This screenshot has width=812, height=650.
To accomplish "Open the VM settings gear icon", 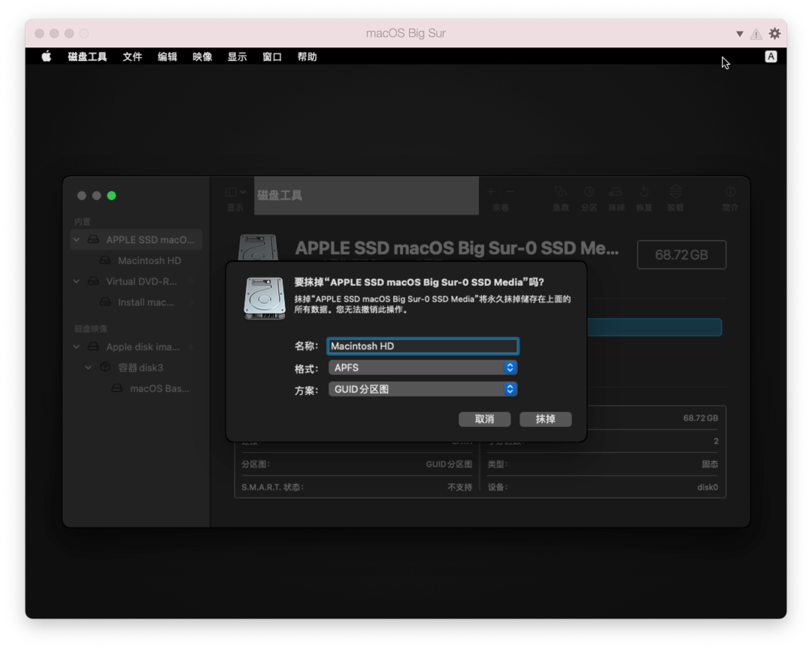I will click(774, 34).
